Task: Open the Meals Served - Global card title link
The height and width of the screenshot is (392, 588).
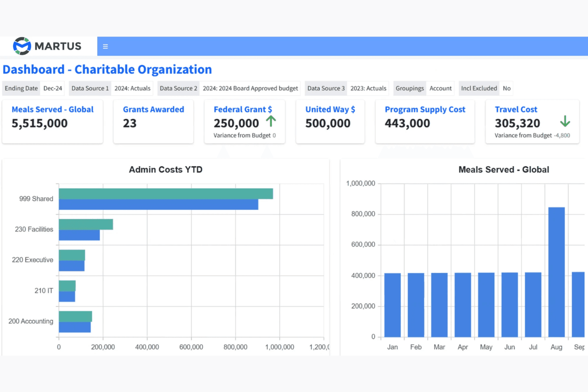Action: coord(52,109)
